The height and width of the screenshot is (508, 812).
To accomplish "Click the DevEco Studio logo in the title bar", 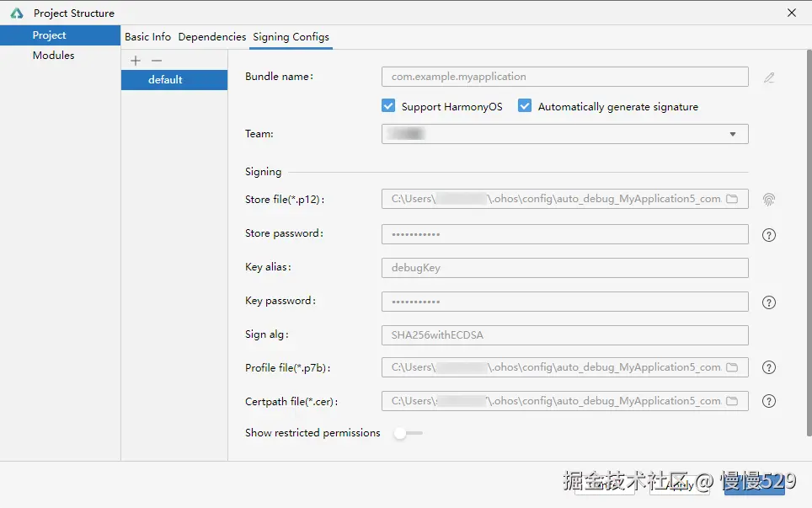I will pyautogui.click(x=17, y=13).
